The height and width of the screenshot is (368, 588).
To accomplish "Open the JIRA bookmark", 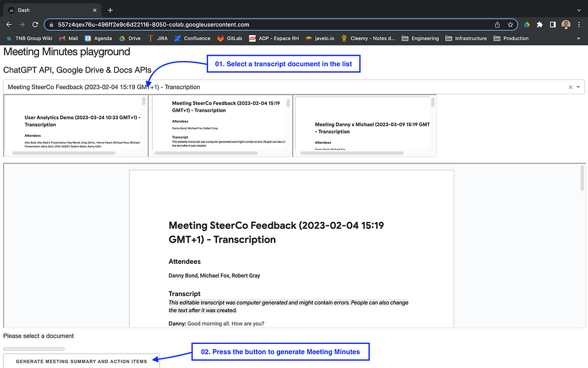I will [x=157, y=39].
